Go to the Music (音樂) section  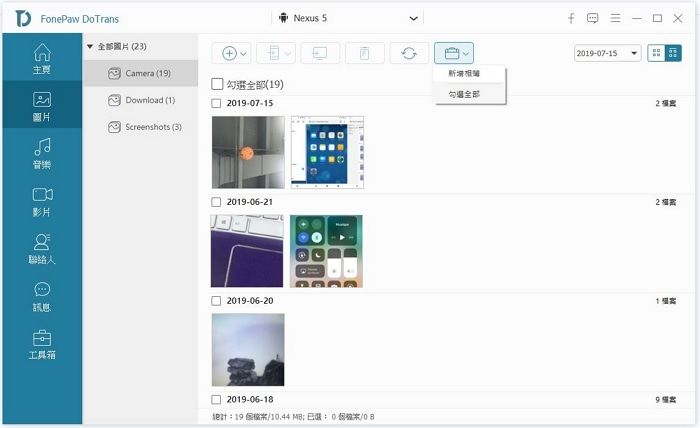pos(42,154)
